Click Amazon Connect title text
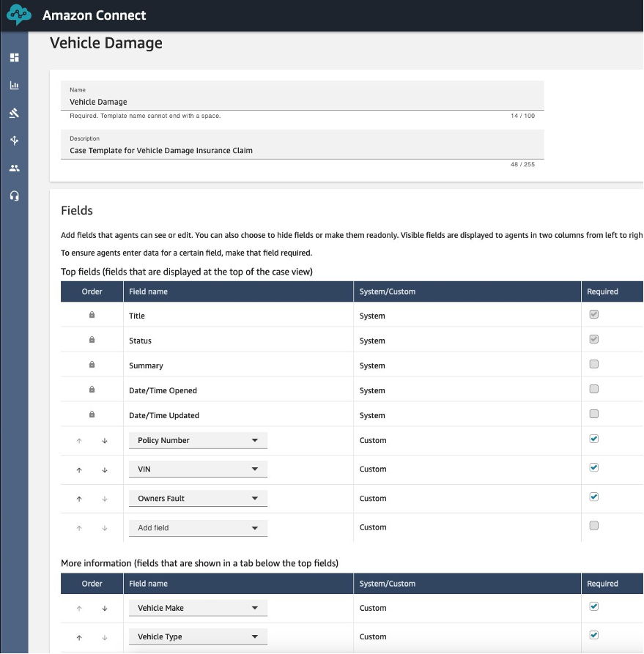Screen dimensions: 644x654 (x=95, y=15)
